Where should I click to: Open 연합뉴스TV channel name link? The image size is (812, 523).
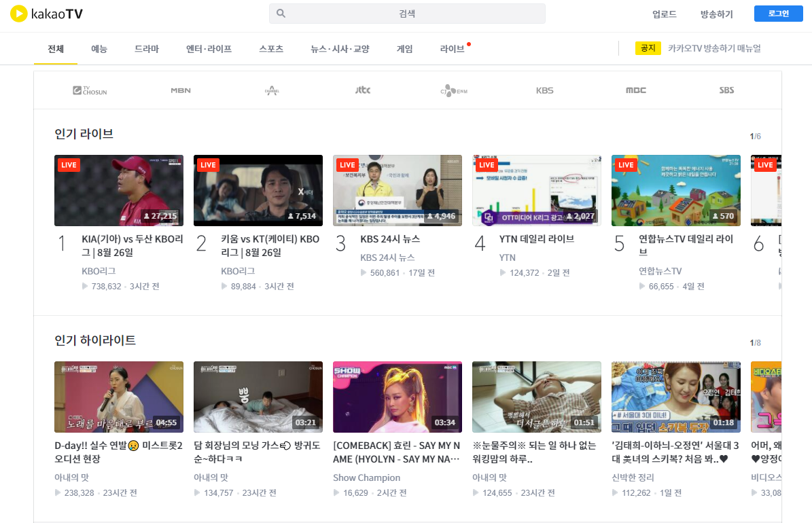[x=660, y=271]
